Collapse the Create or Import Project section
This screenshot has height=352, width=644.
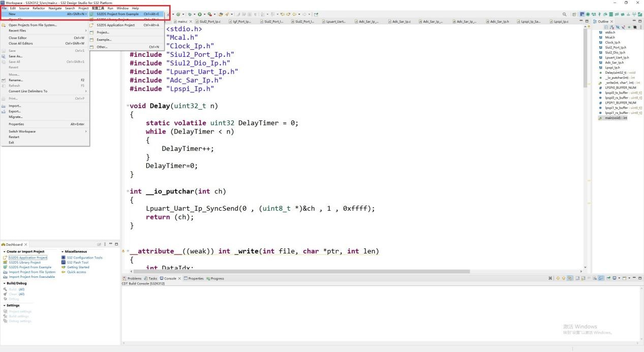4,251
